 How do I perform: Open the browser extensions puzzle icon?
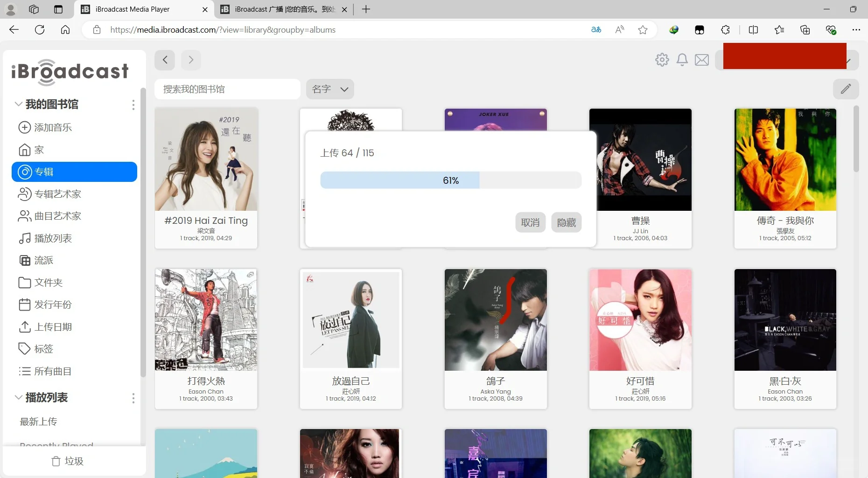point(725,30)
